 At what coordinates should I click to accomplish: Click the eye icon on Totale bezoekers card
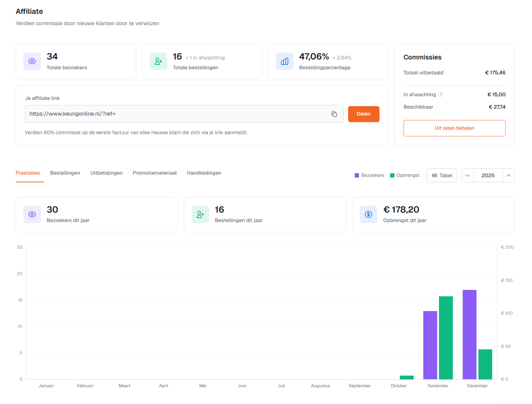[32, 61]
